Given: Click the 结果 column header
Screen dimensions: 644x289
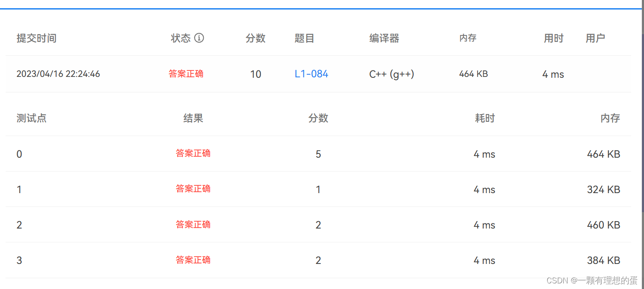Looking at the screenshot, I should [x=193, y=118].
